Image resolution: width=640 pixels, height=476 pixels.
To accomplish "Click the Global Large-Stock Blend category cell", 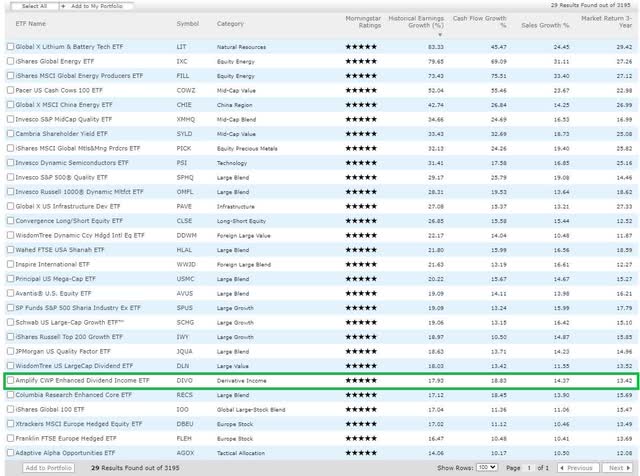I will pos(251,409).
